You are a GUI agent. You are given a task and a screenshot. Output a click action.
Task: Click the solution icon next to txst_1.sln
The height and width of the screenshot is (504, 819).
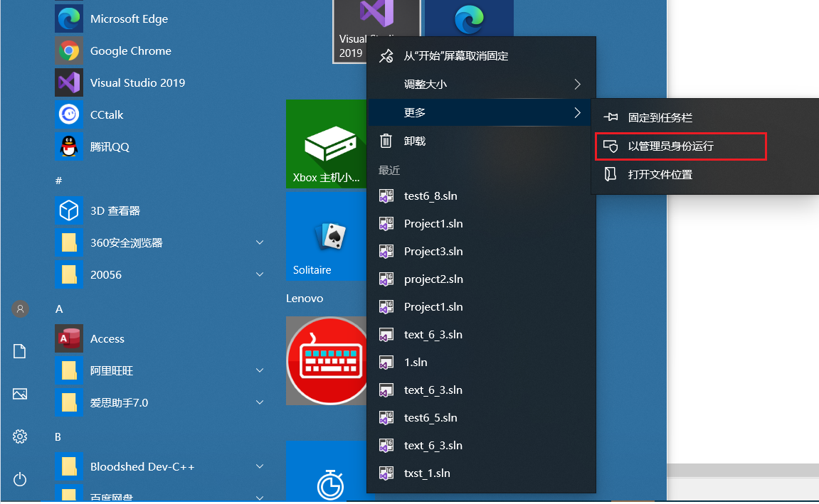(386, 473)
